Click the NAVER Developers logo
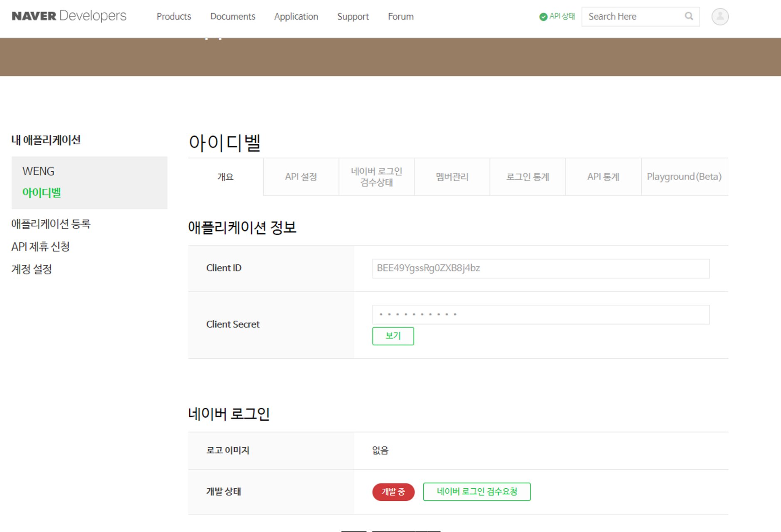The image size is (781, 532). [69, 16]
